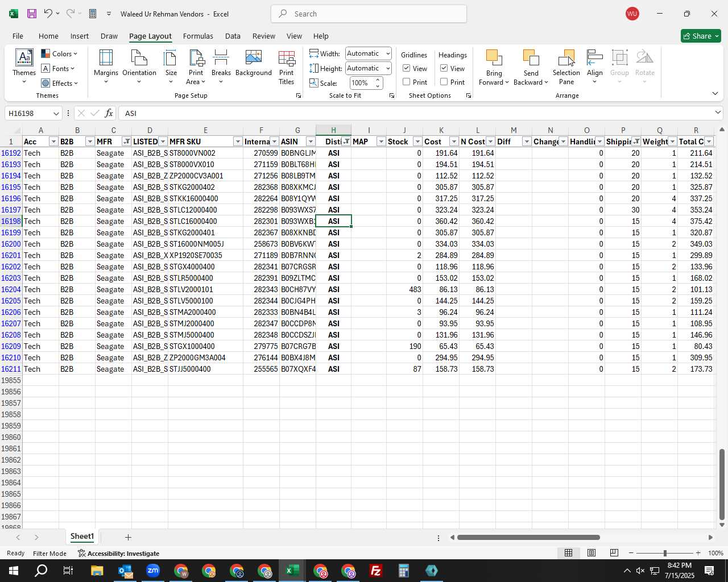Toggle Headings View checkbox
The width and height of the screenshot is (728, 582).
pos(444,68)
